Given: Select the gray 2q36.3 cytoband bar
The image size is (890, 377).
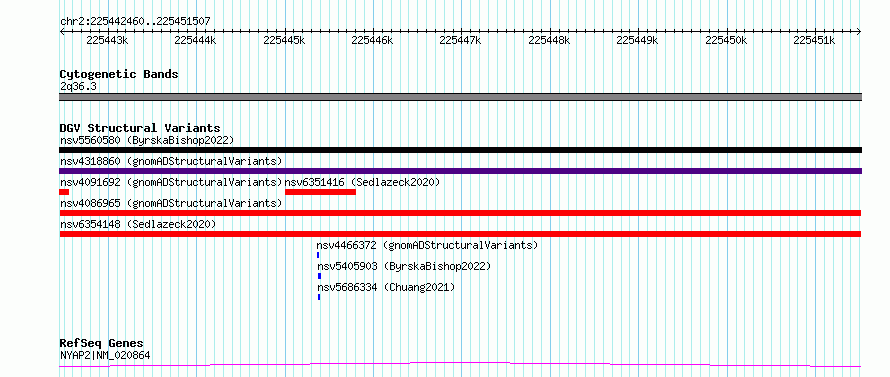Looking at the screenshot, I should pos(460,97).
